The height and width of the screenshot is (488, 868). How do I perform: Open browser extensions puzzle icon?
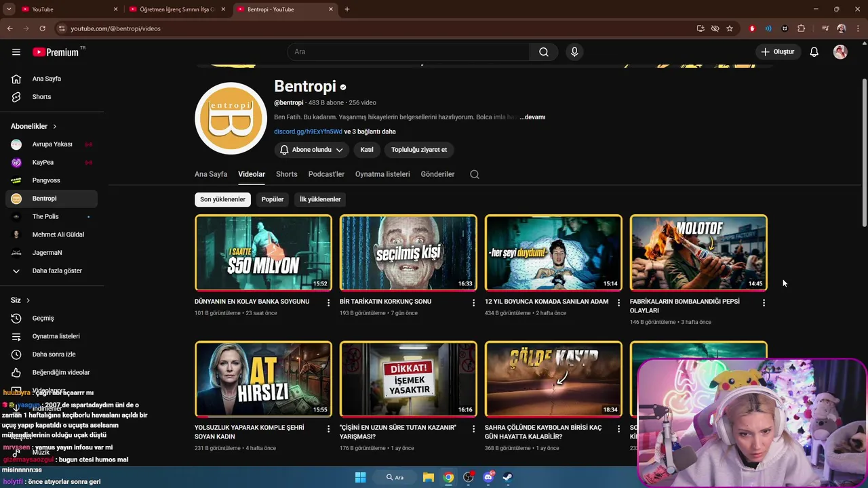click(802, 28)
